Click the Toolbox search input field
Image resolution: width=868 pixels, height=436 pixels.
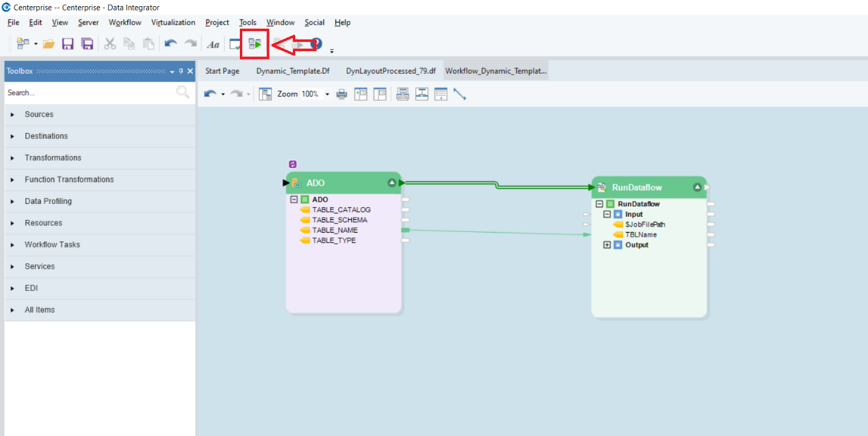pyautogui.click(x=88, y=93)
